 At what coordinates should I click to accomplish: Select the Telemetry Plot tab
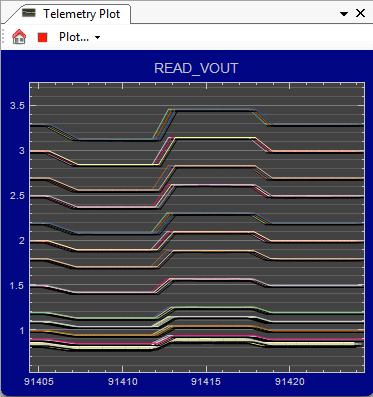[x=72, y=14]
